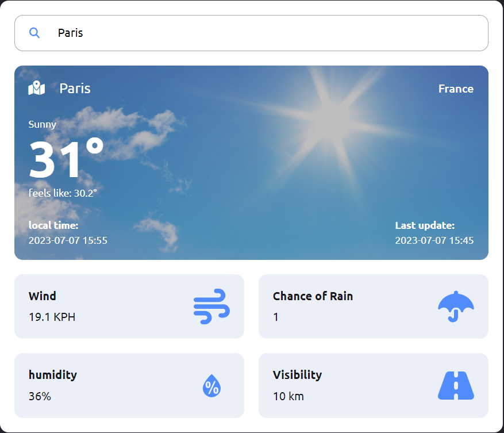Click the 19.1 KPH wind value
Viewport: 504px width, 433px height.
point(52,317)
